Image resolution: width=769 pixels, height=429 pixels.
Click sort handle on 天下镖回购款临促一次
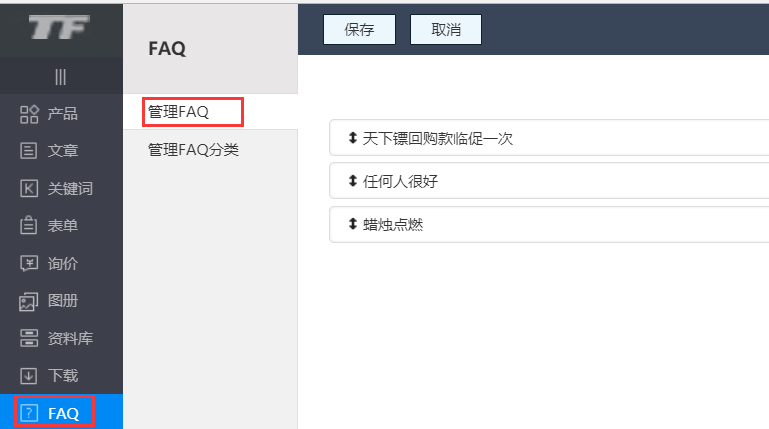(352, 138)
